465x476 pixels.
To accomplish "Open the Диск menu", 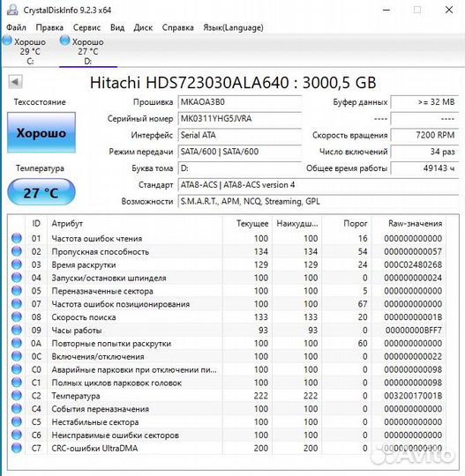I will (143, 27).
